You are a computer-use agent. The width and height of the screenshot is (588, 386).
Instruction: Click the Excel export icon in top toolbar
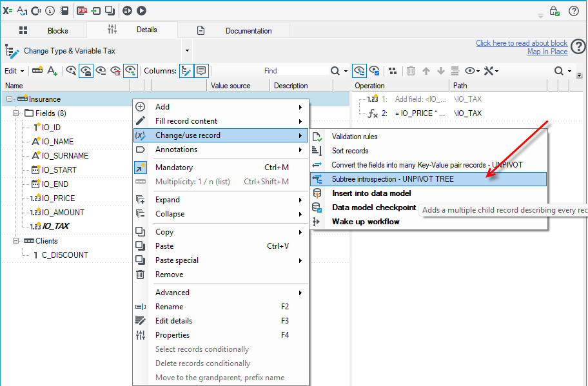(8, 10)
